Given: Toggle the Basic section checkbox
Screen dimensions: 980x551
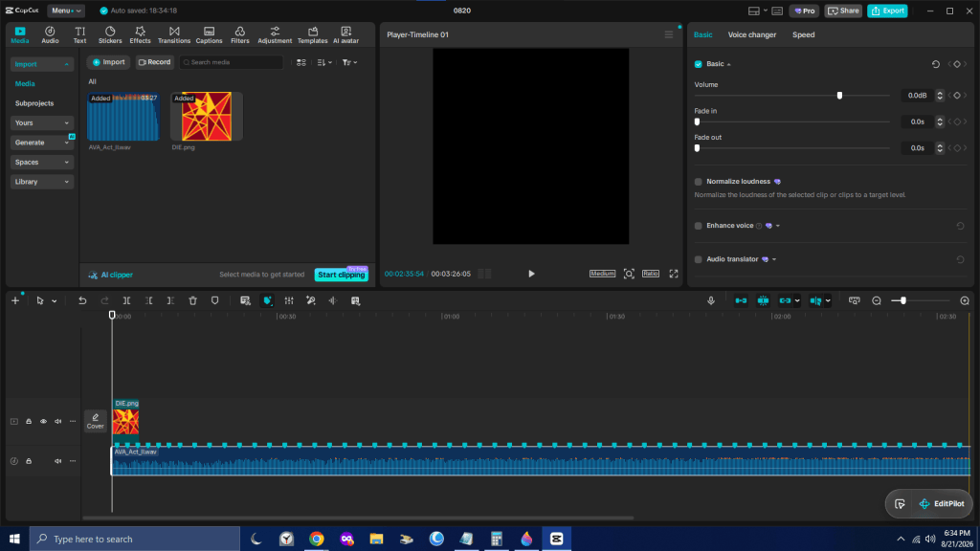Looking at the screenshot, I should (x=698, y=64).
